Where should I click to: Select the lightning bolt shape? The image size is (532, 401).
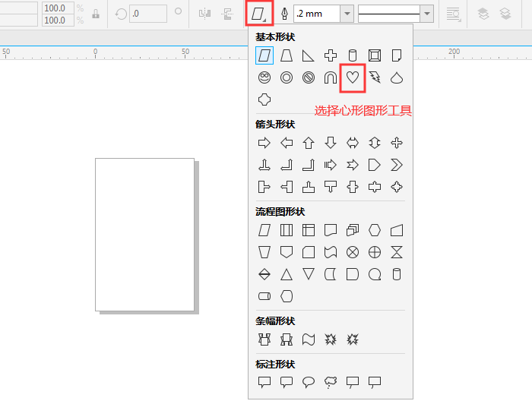click(375, 77)
